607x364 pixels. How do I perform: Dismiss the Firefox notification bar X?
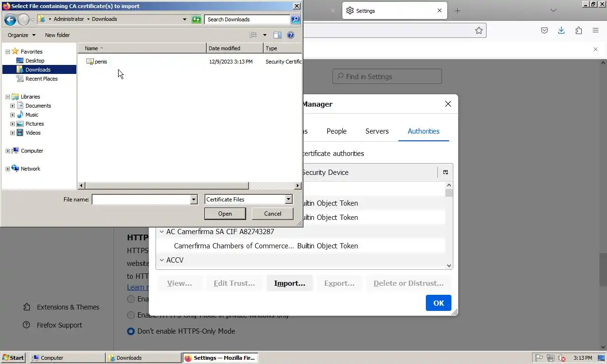click(x=596, y=49)
